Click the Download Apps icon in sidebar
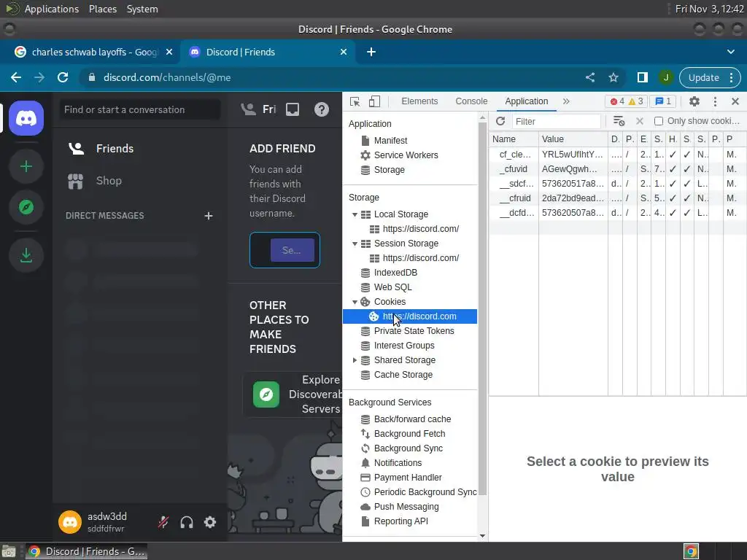Screen dimensions: 747x560 click(26, 255)
